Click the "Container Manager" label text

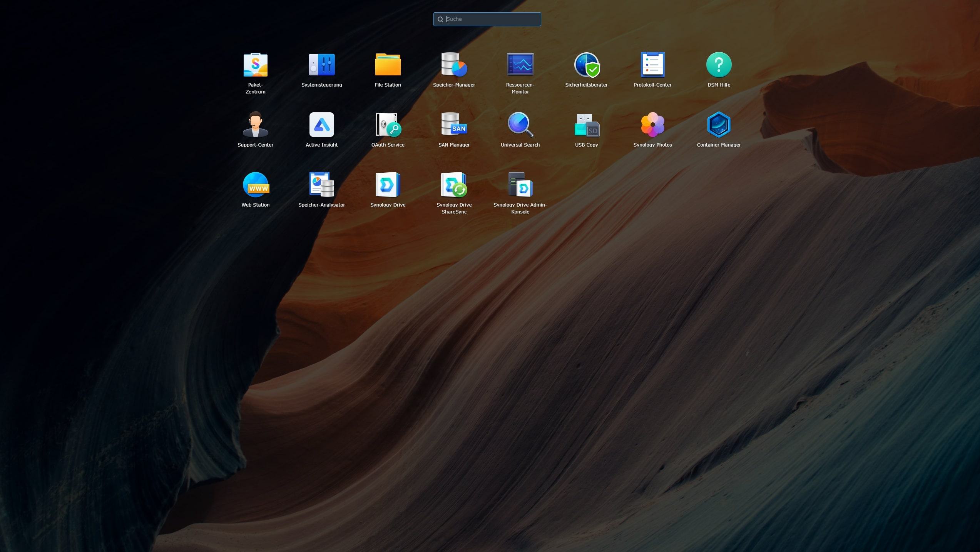click(719, 145)
